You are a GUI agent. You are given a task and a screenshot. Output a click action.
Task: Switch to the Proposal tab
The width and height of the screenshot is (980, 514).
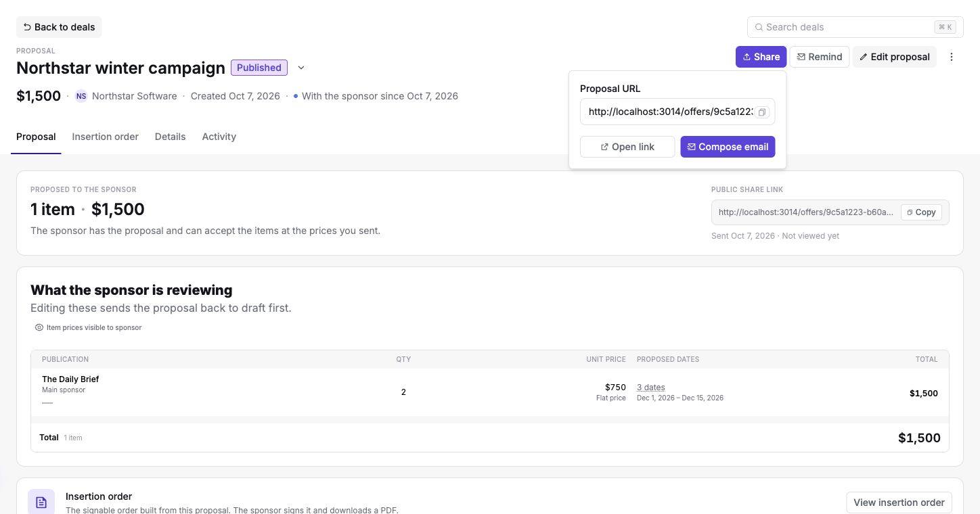click(36, 137)
